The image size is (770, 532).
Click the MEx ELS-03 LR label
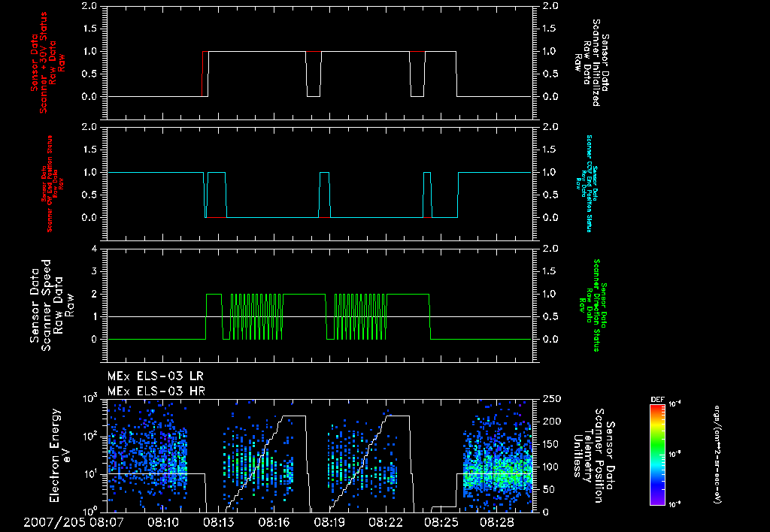click(155, 376)
